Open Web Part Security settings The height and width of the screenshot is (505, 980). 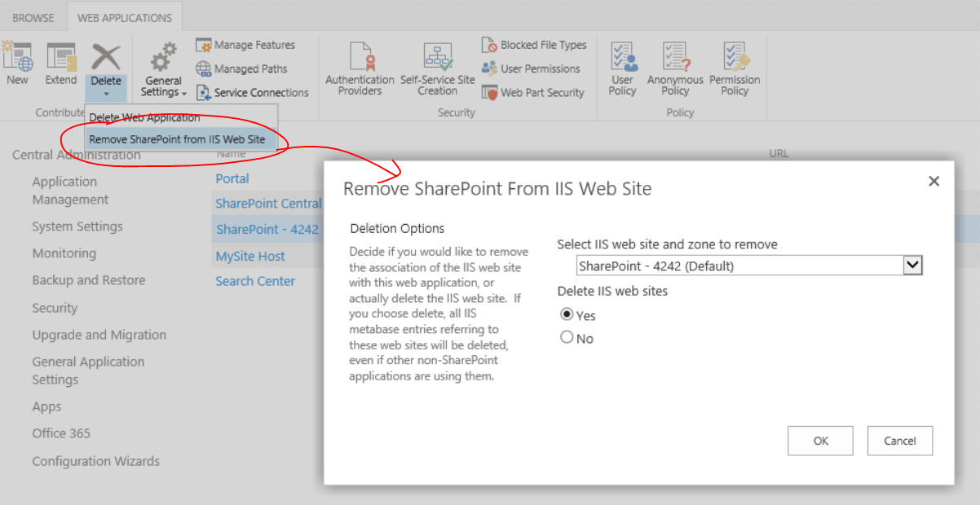click(489, 93)
